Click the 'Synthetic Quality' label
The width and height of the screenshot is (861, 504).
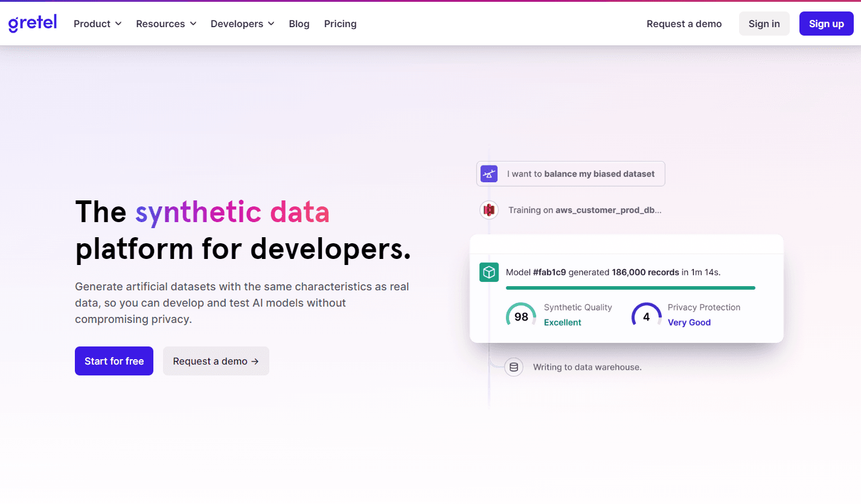(578, 307)
